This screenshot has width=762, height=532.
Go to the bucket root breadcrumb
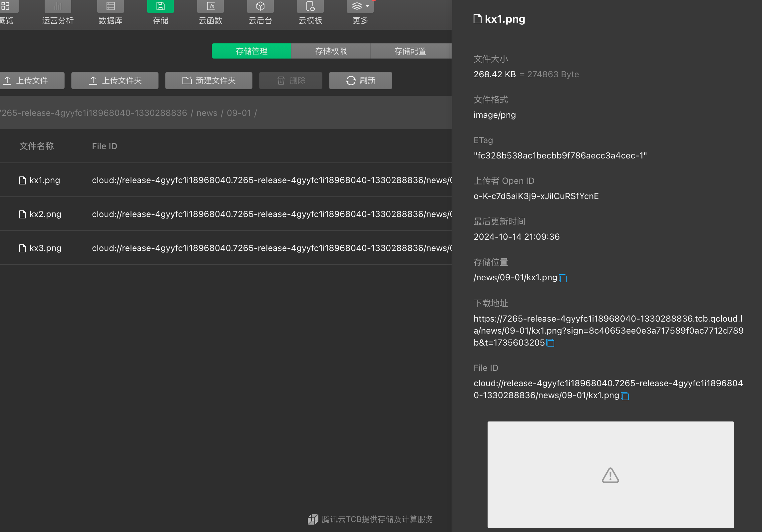[x=94, y=113]
